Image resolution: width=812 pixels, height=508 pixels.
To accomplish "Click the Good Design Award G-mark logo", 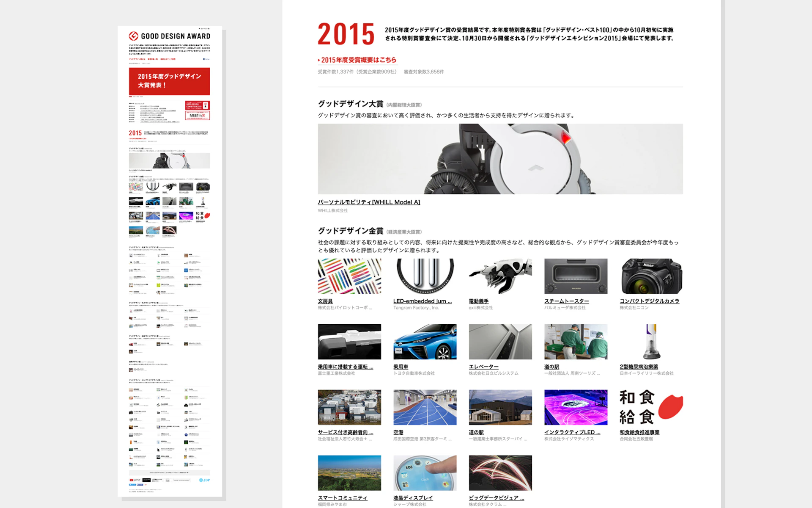I will tap(133, 36).
